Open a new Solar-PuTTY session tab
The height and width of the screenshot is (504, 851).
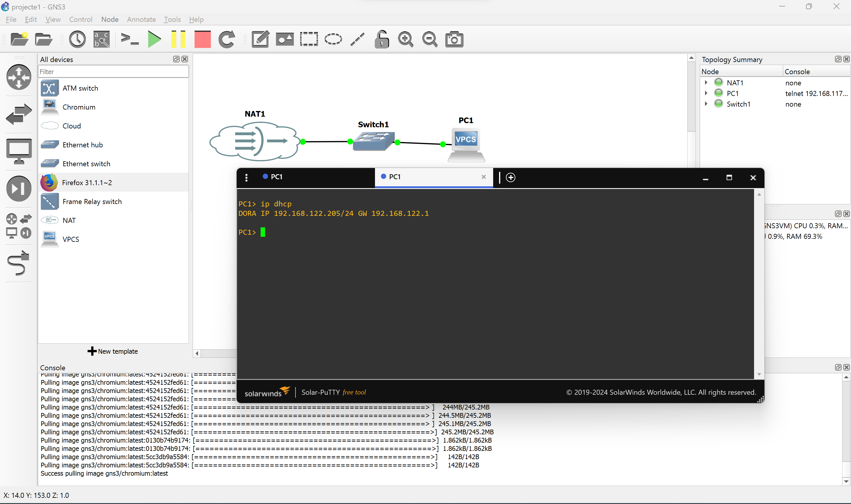tap(511, 177)
